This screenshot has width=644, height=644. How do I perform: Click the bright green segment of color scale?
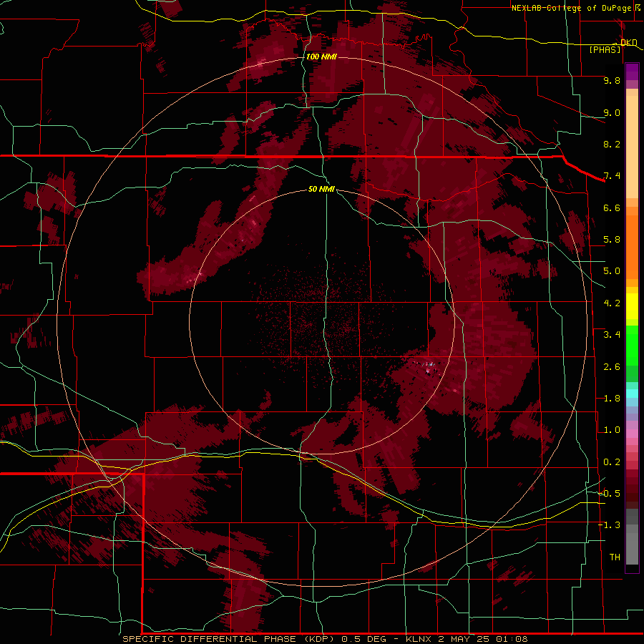[x=632, y=345]
